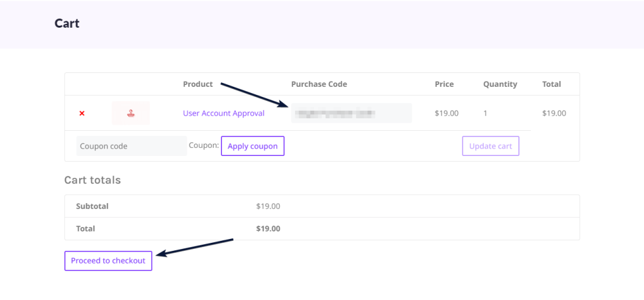This screenshot has width=644, height=300.
Task: Click the Total column header in product table
Action: pos(552,84)
